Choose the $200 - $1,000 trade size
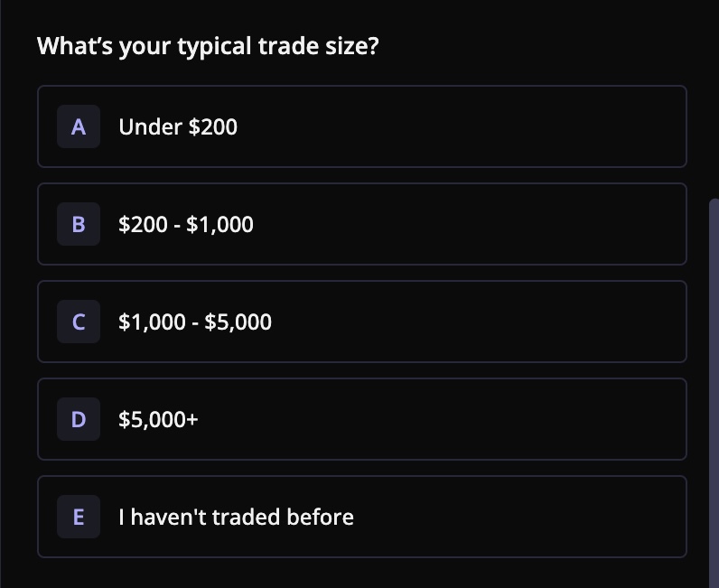 coord(361,224)
